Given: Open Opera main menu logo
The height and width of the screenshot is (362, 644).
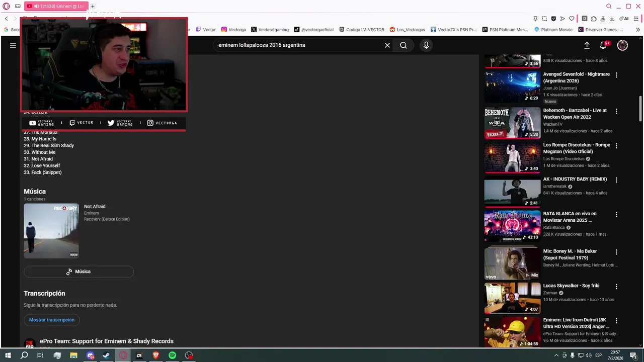Looking at the screenshot, I should point(6,6).
